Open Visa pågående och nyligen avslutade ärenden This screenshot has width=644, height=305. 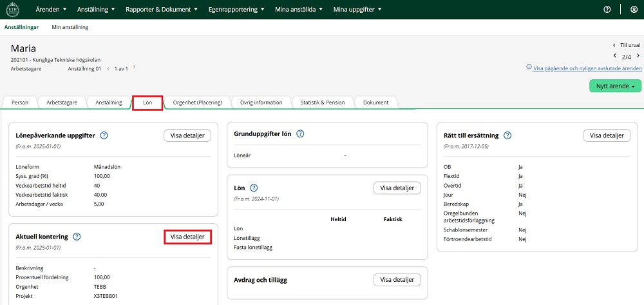pos(587,68)
